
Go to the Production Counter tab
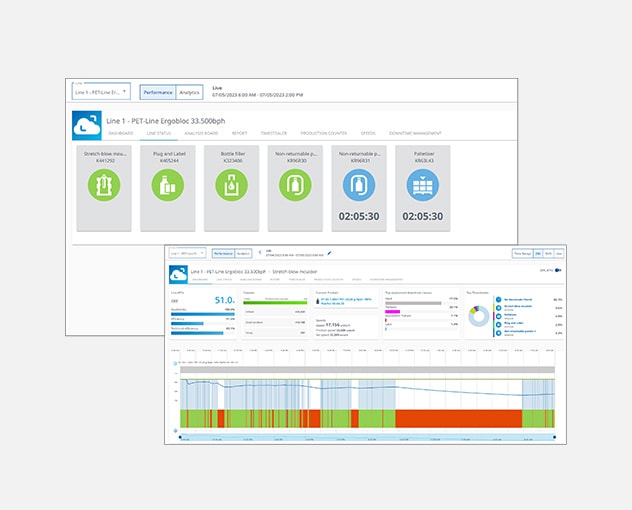click(324, 132)
